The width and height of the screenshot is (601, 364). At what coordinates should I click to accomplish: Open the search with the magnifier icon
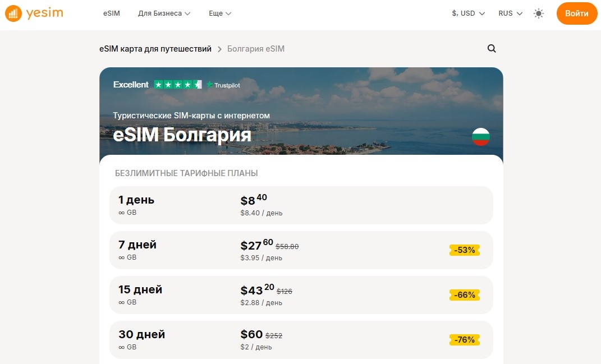[x=492, y=49]
